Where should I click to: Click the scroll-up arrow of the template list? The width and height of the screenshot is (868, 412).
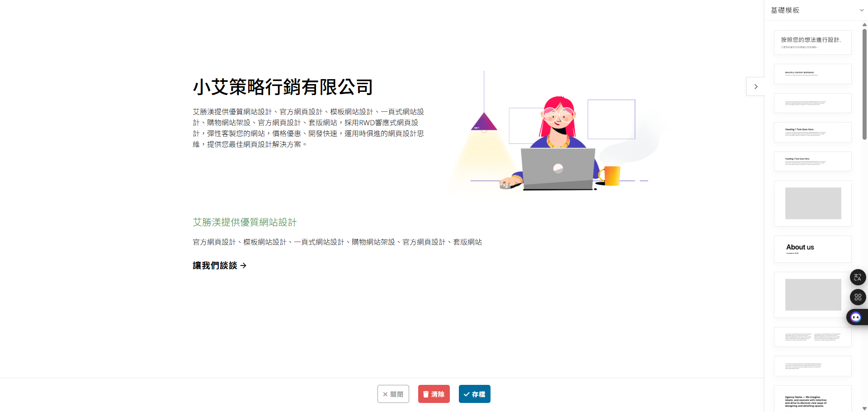(864, 24)
